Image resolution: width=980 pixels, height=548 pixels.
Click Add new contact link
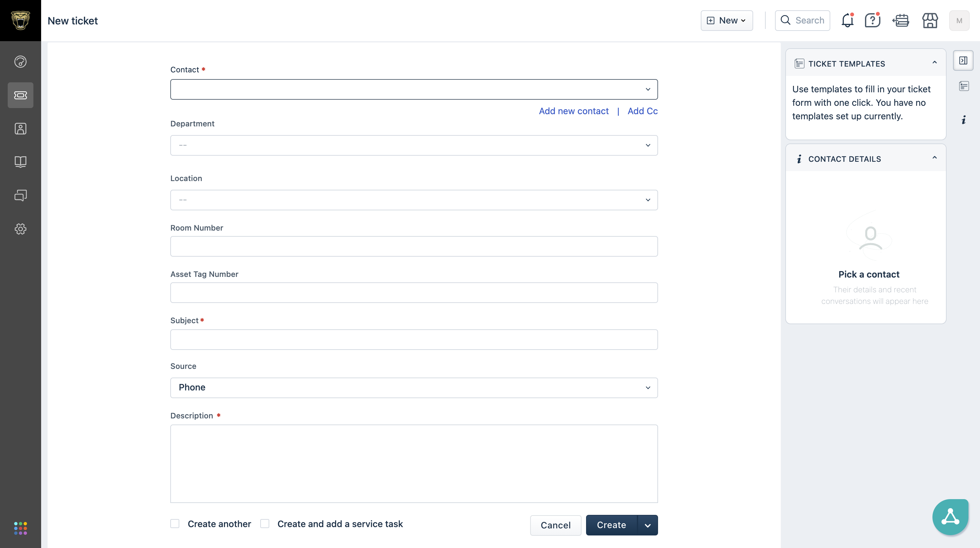tap(574, 111)
